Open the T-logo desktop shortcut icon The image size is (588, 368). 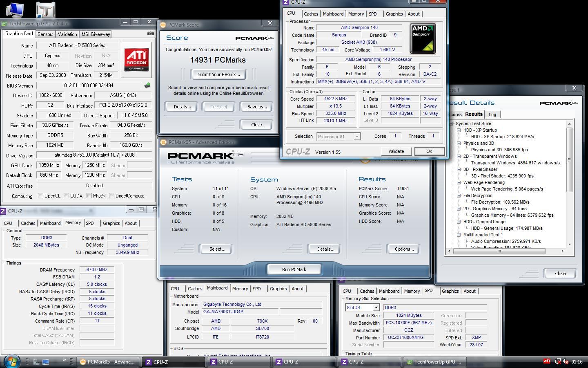click(x=45, y=9)
